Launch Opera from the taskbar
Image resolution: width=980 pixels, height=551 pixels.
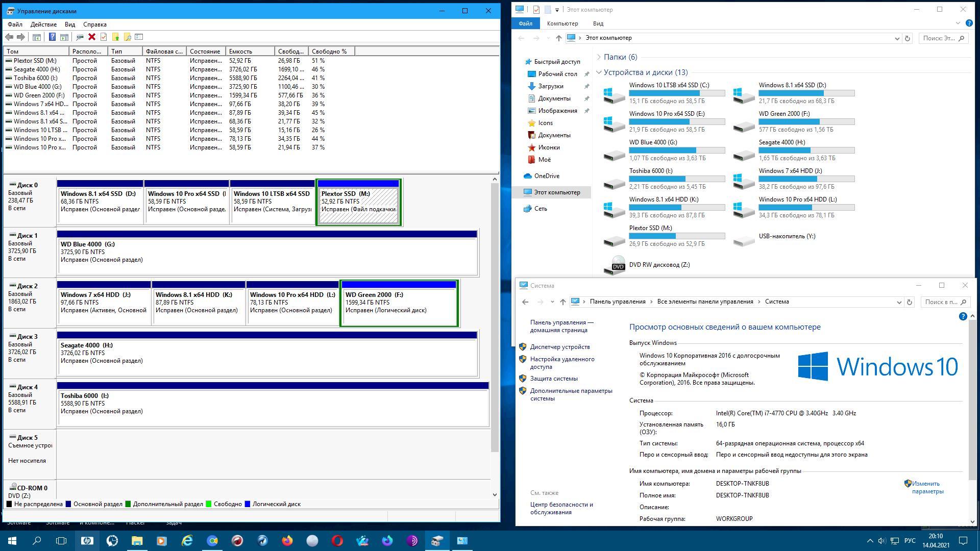tap(337, 541)
